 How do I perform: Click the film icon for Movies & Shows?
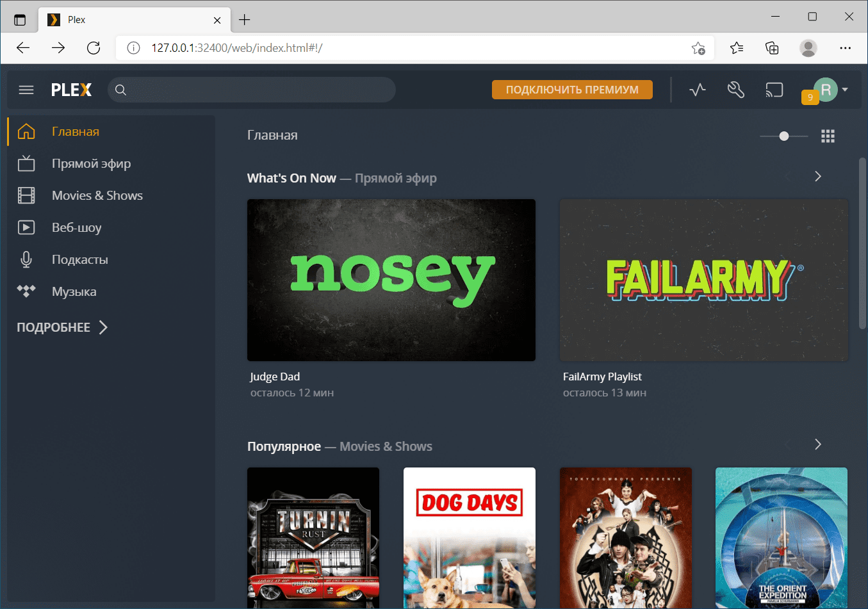click(26, 195)
